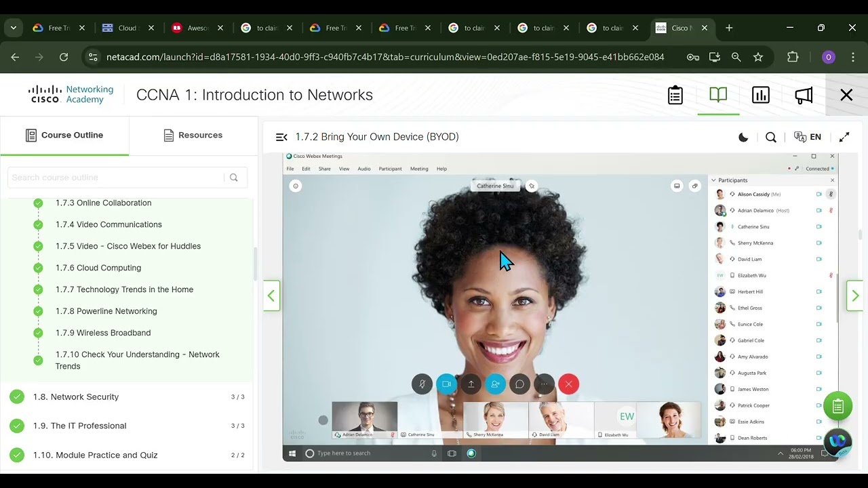Open the EN language selector

(x=808, y=137)
